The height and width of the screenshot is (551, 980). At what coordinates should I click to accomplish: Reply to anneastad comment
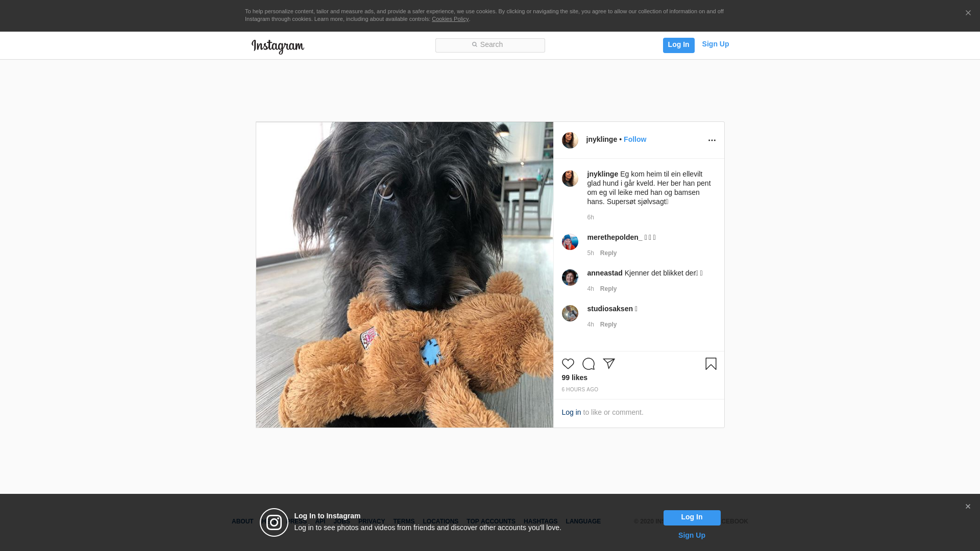[x=608, y=289]
